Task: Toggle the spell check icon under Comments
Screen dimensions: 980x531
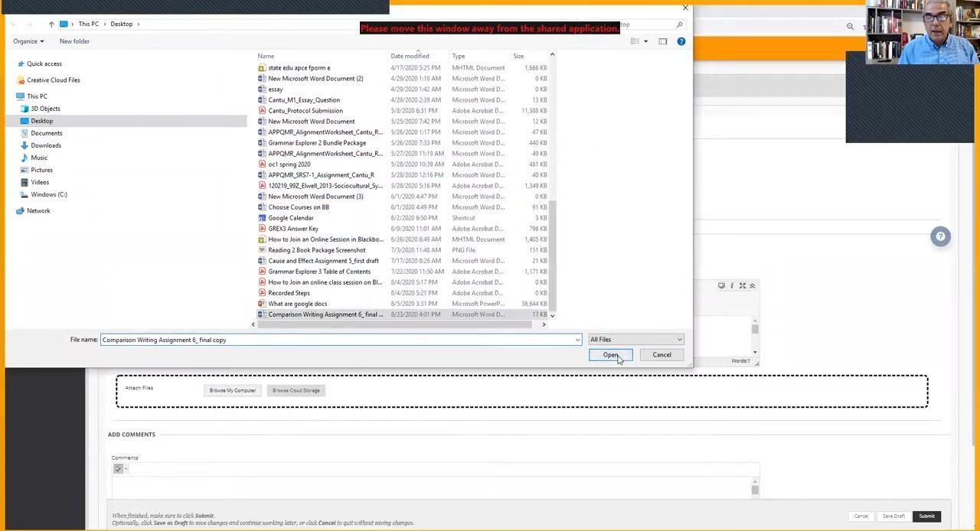Action: [118, 469]
